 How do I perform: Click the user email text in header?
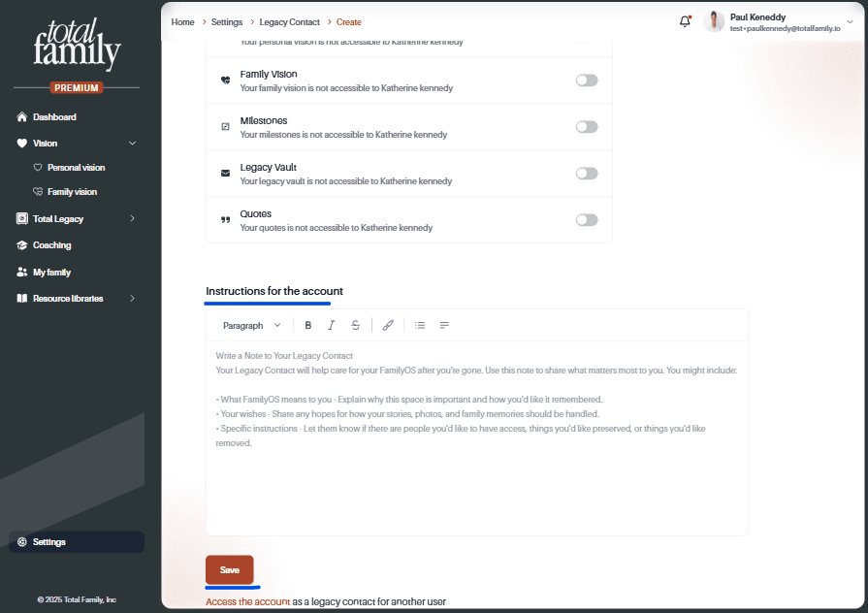tap(785, 29)
